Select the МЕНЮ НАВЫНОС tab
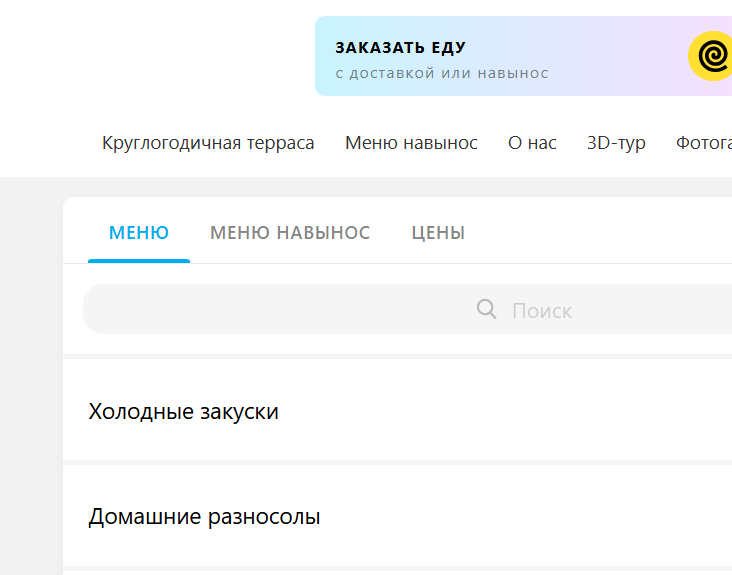The height and width of the screenshot is (575, 732). pos(290,233)
